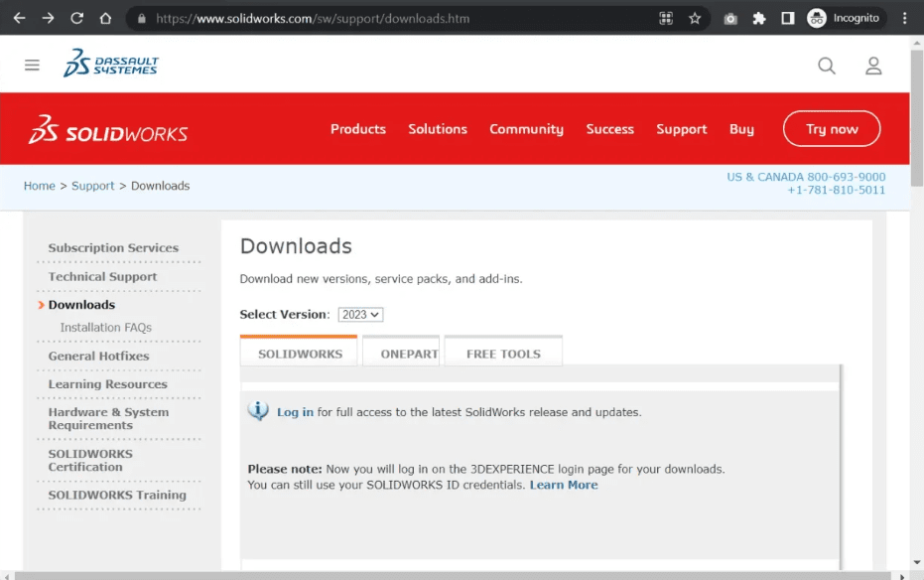Click the Try now button
The width and height of the screenshot is (924, 580).
pos(832,128)
